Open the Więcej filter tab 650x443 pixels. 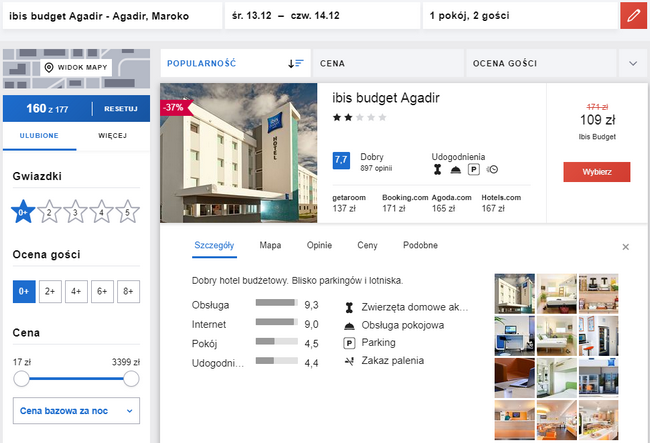[113, 136]
